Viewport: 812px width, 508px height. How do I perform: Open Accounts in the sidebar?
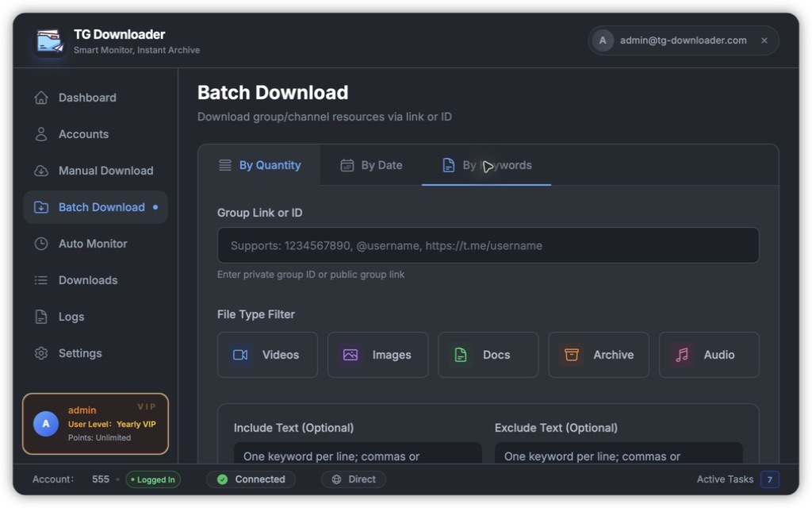pos(95,134)
